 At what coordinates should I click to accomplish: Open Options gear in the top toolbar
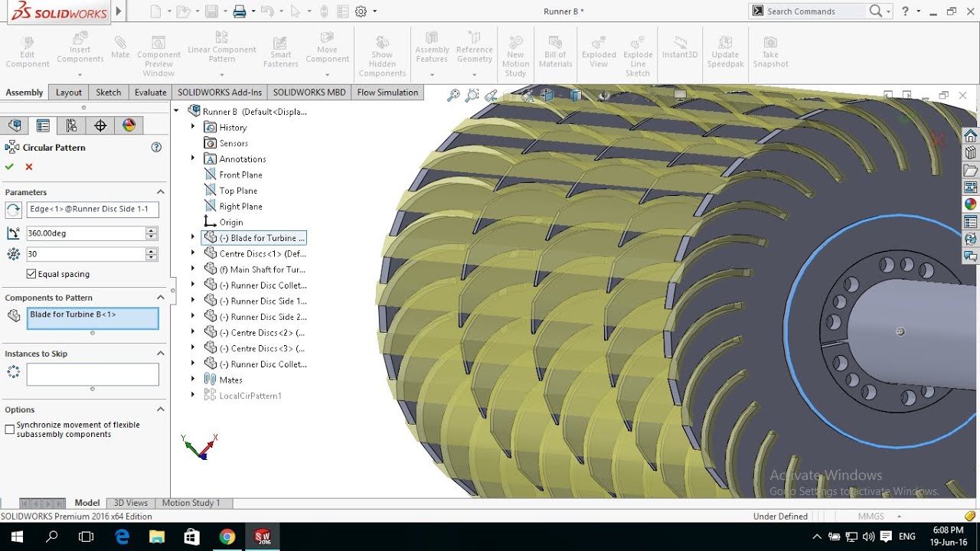tap(361, 11)
